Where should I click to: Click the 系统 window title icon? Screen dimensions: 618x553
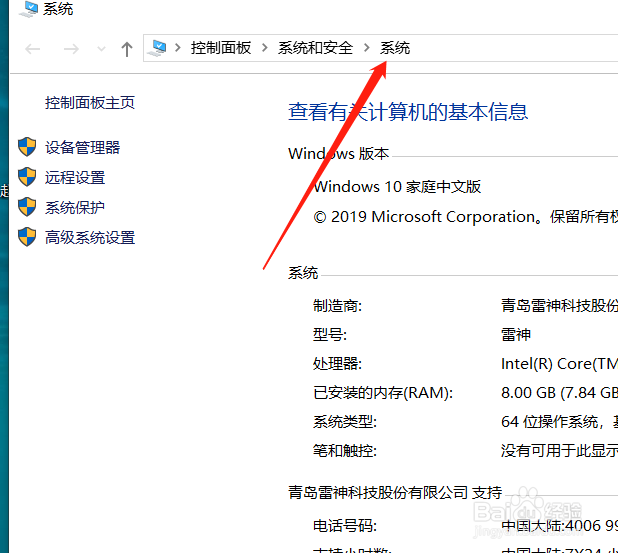click(x=28, y=9)
